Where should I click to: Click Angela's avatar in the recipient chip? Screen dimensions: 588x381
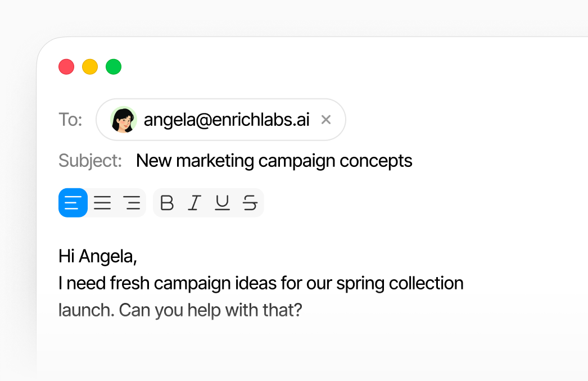(124, 120)
